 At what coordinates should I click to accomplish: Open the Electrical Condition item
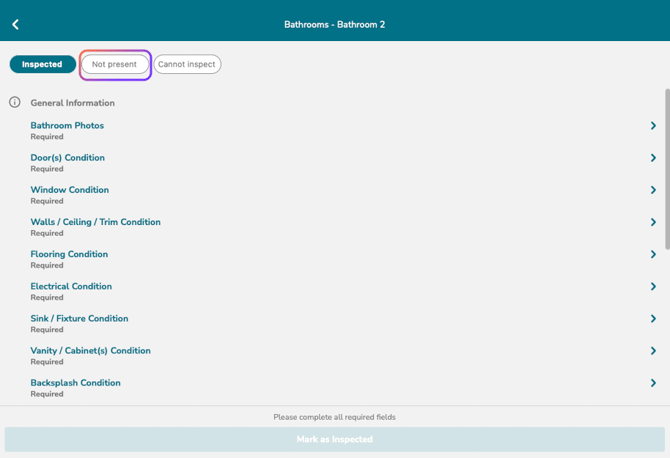(71, 287)
